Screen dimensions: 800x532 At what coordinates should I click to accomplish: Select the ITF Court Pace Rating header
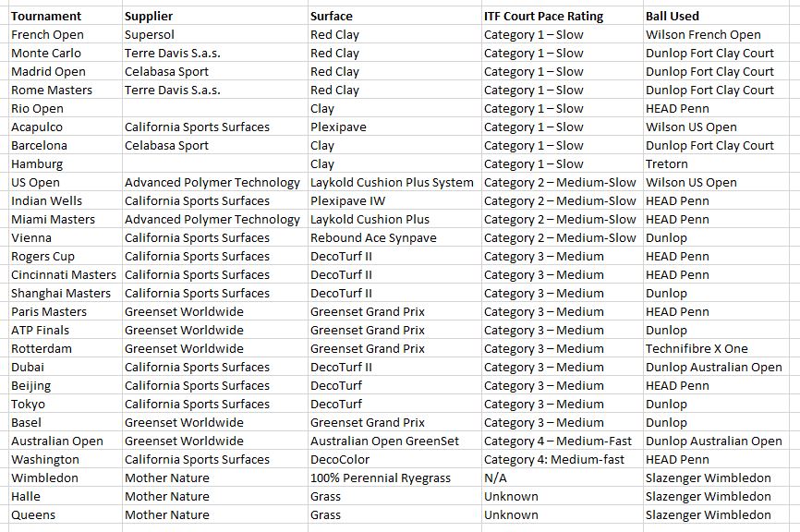click(563, 17)
